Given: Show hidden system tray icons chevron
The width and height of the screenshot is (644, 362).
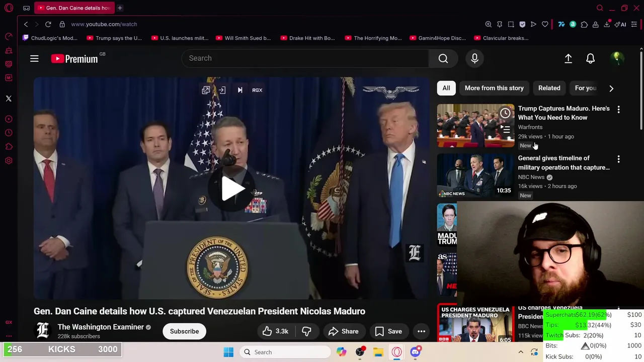Looking at the screenshot, I should [x=521, y=352].
